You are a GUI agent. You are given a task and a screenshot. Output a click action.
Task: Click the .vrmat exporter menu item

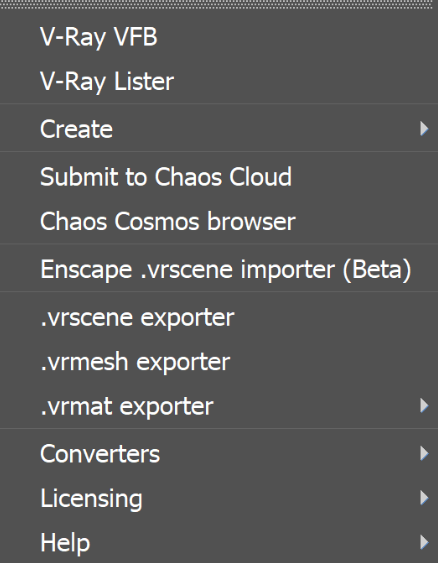(219, 406)
